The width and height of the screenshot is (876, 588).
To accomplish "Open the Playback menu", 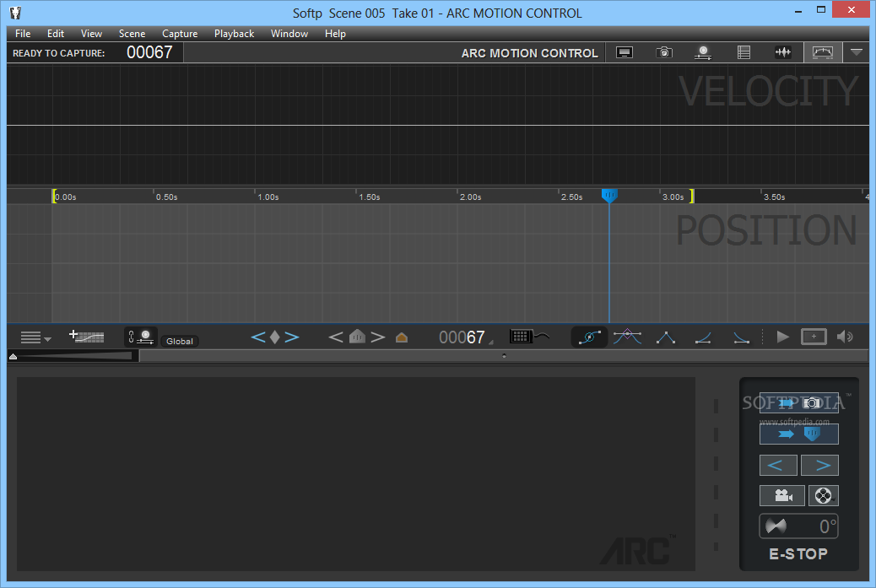I will click(x=234, y=34).
